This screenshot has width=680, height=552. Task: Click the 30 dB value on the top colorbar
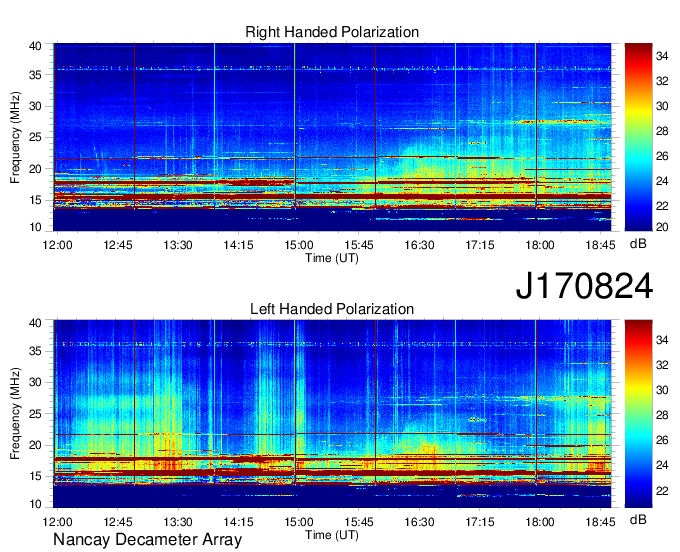click(x=662, y=106)
